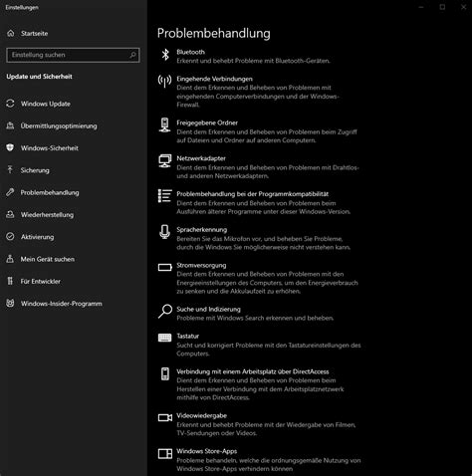
Task: Select the Windows Store-Apps title
Action: click(207, 451)
